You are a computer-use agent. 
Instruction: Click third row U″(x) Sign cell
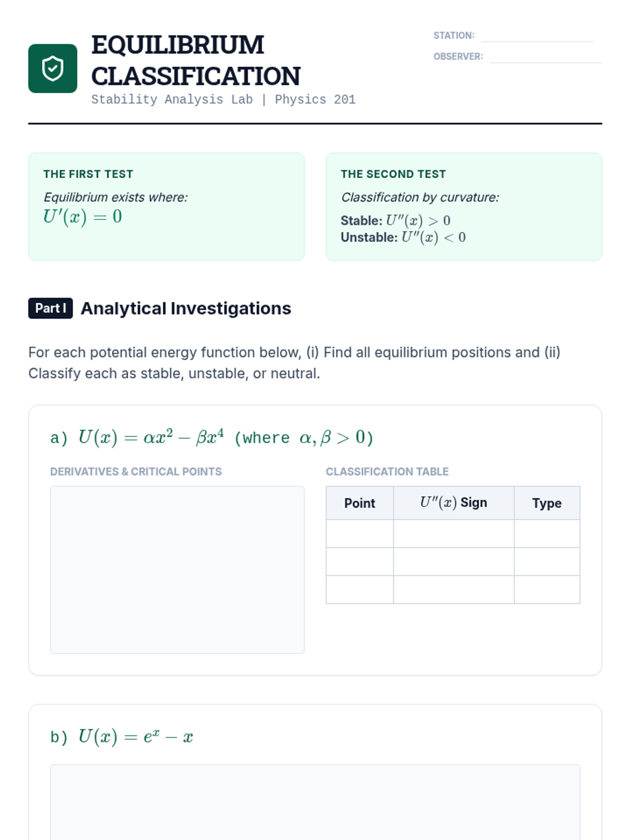454,590
